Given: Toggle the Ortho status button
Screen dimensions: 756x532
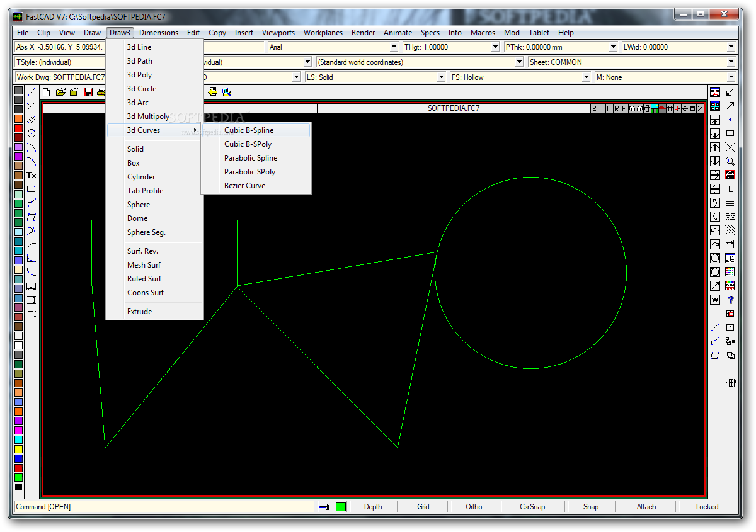Looking at the screenshot, I should click(474, 506).
